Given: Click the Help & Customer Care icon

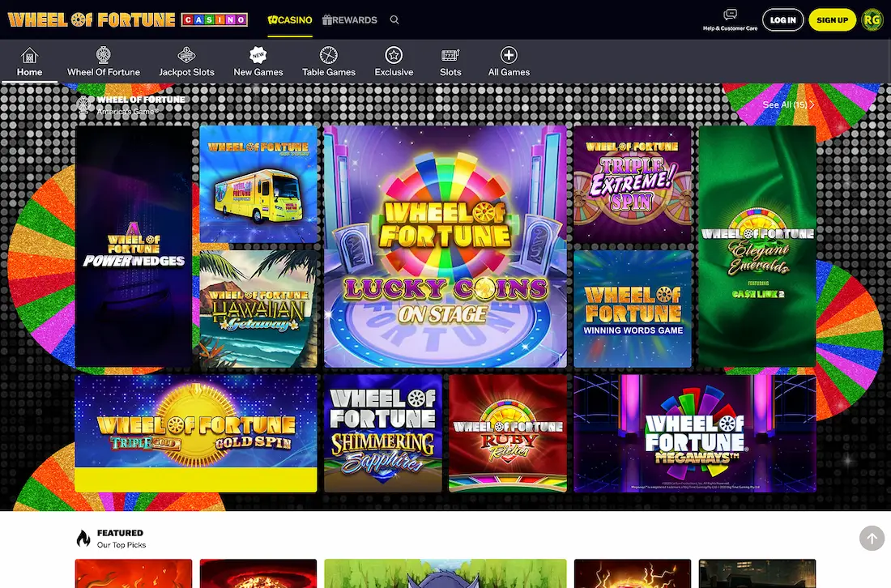Looking at the screenshot, I should point(730,19).
